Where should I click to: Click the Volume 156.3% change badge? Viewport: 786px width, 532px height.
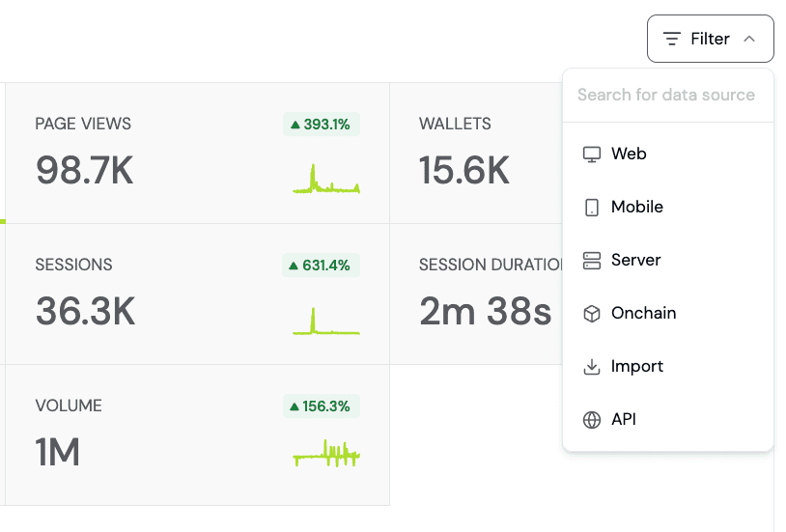click(x=322, y=406)
